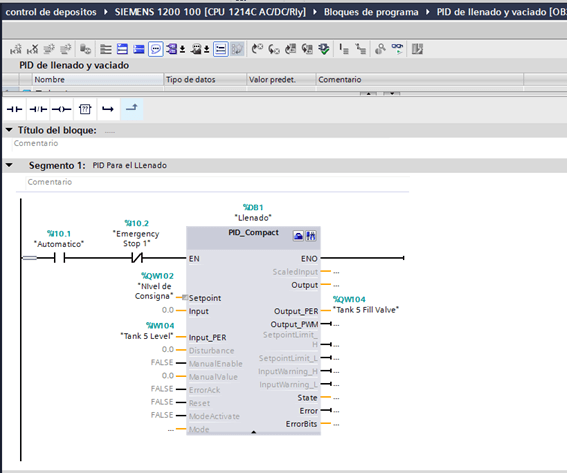Viewport: 567px width, 473px height.
Task: Open breadcrumb arrow after control de depositos
Action: click(x=106, y=12)
